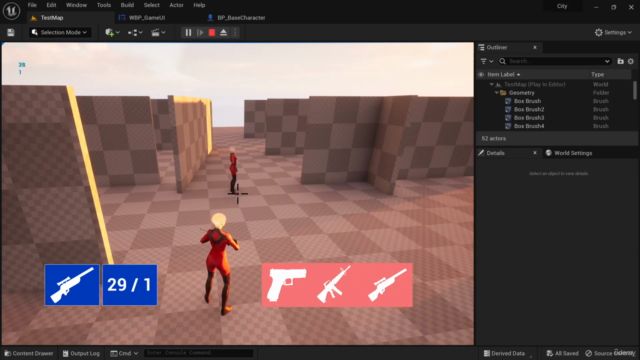Pause the play-in-editor simulation
Image resolution: width=640 pixels, height=360 pixels.
(188, 33)
